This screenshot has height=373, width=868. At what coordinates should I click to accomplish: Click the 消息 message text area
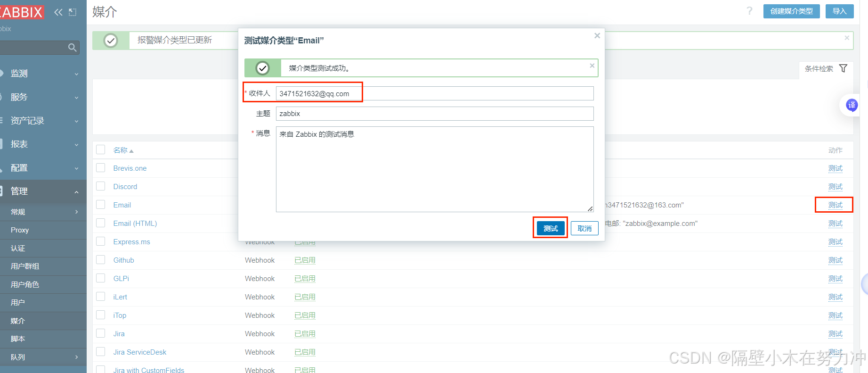435,169
